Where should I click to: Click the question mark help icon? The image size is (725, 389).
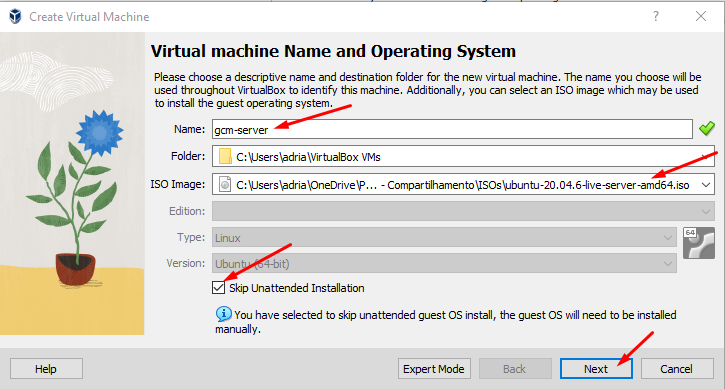(x=656, y=17)
